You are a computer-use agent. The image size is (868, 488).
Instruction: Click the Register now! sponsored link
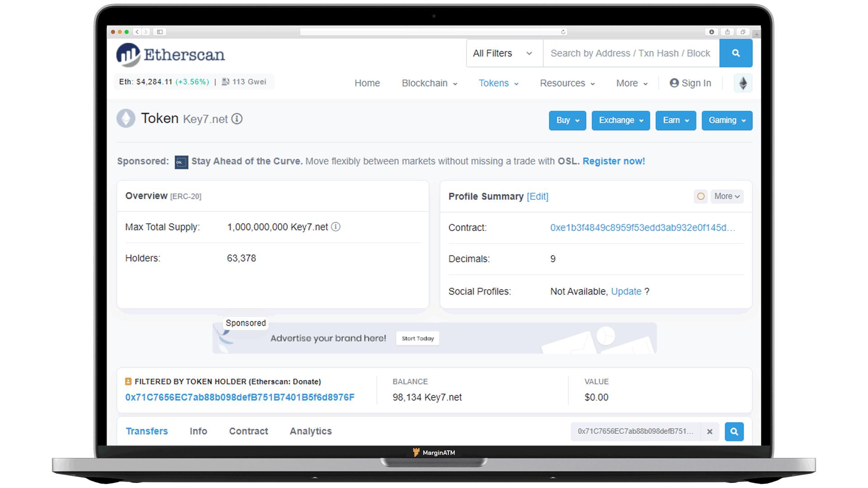(613, 161)
